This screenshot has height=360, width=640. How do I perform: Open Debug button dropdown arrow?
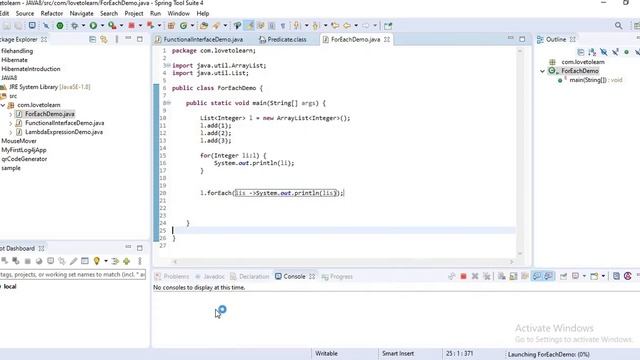click(83, 26)
